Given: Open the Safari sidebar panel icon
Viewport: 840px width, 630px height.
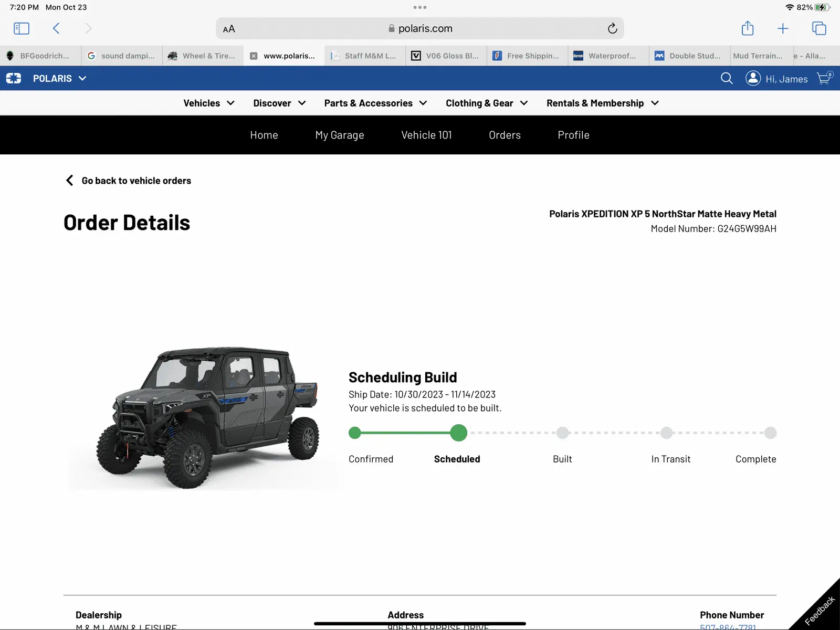Looking at the screenshot, I should (x=22, y=28).
